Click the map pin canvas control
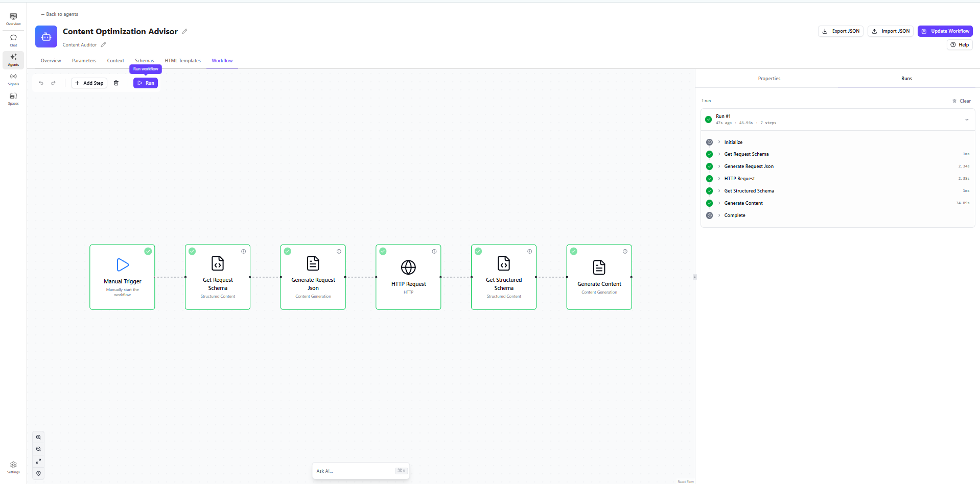Screen dimensions: 980x484 tap(38, 473)
